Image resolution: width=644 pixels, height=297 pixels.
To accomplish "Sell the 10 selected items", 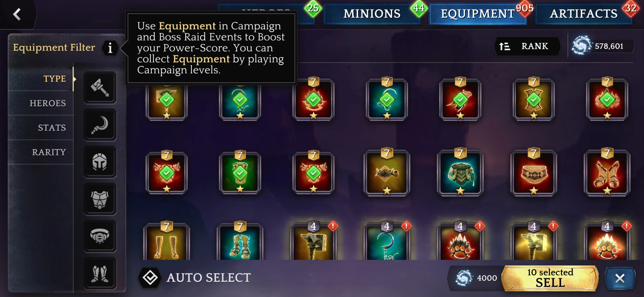I will pyautogui.click(x=550, y=278).
